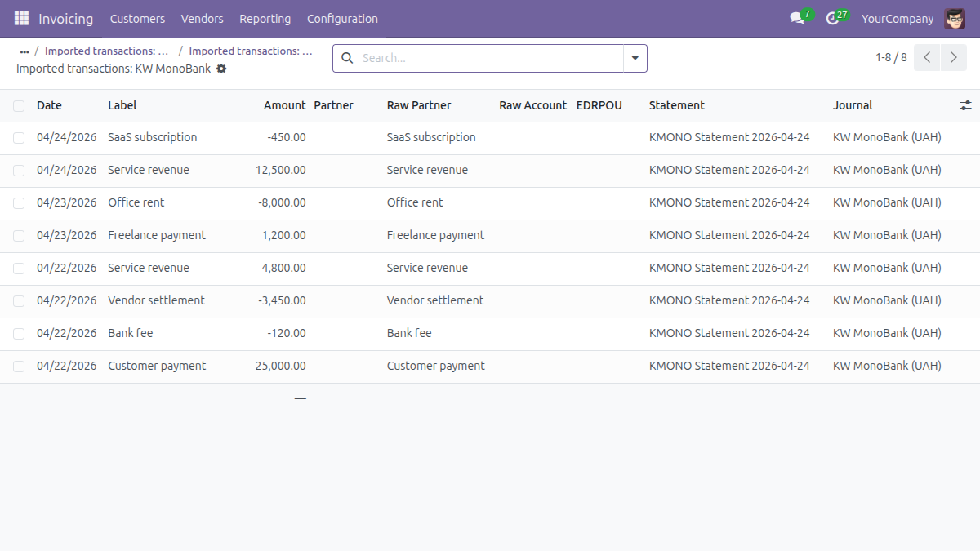Click the Invoicing app title
The image size is (980, 551).
pos(66,18)
